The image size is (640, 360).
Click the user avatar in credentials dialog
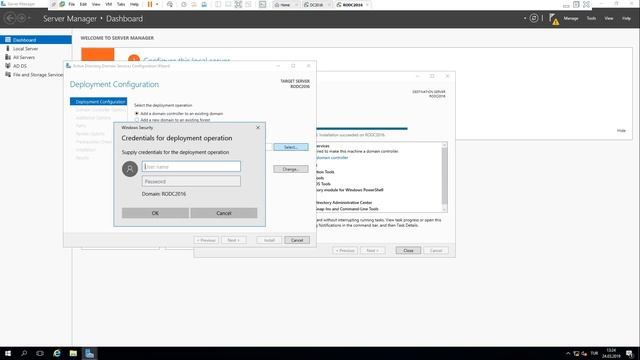[130, 169]
